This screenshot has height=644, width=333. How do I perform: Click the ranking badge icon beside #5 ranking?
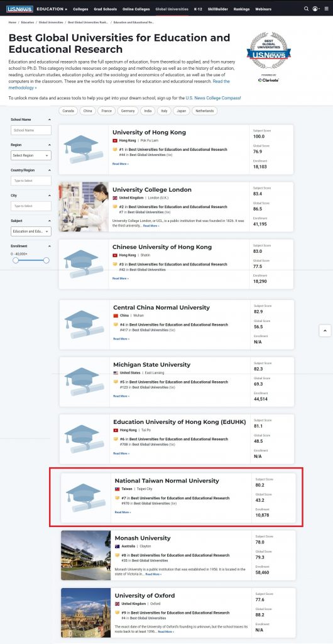click(x=116, y=382)
